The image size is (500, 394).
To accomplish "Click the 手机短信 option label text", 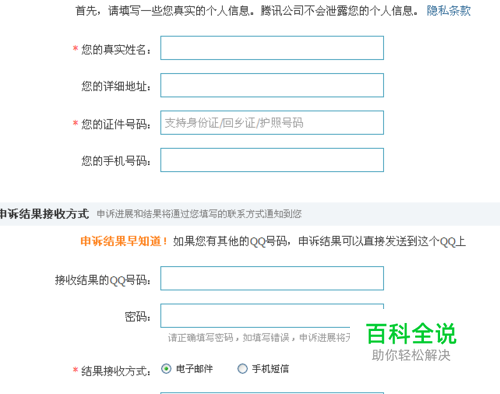I will (x=270, y=369).
